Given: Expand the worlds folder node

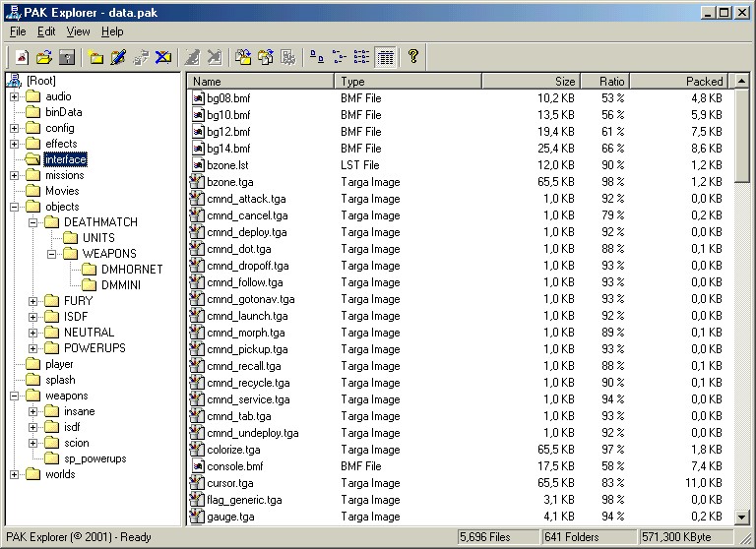Looking at the screenshot, I should point(15,474).
